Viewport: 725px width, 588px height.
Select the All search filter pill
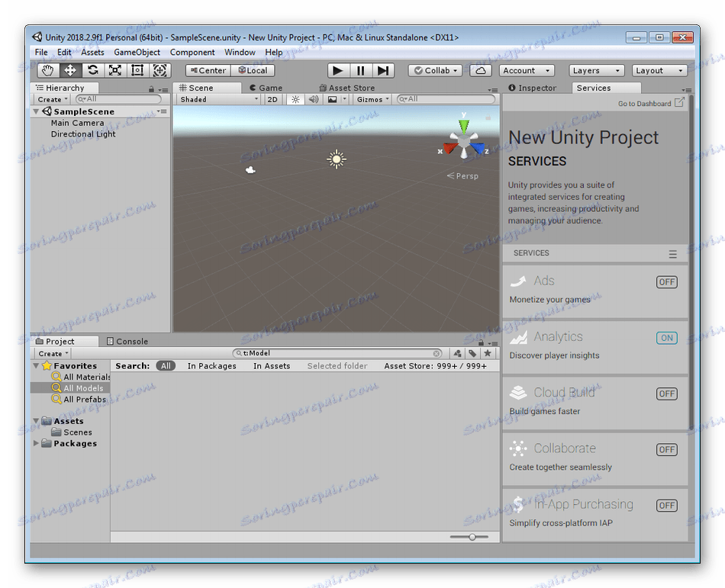coord(166,366)
